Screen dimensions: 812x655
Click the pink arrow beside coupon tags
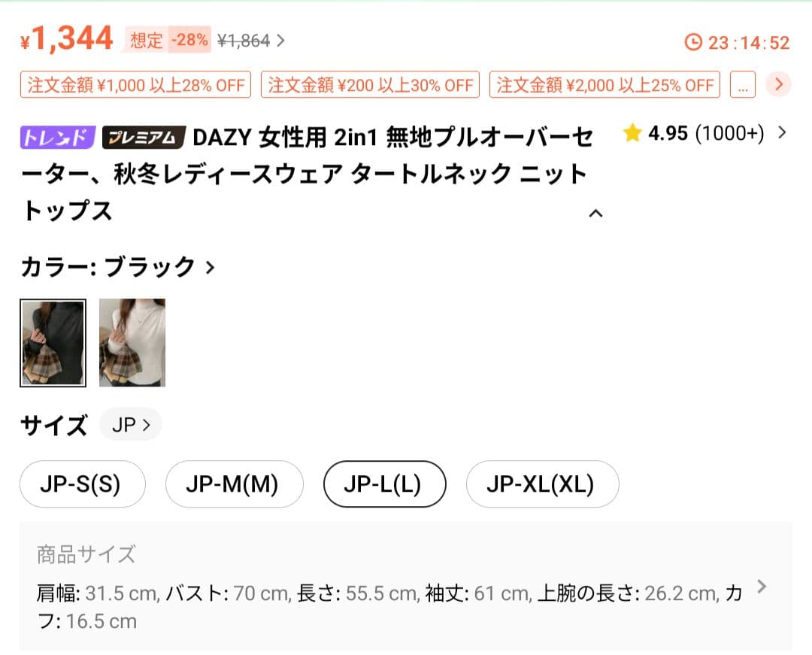tap(778, 84)
